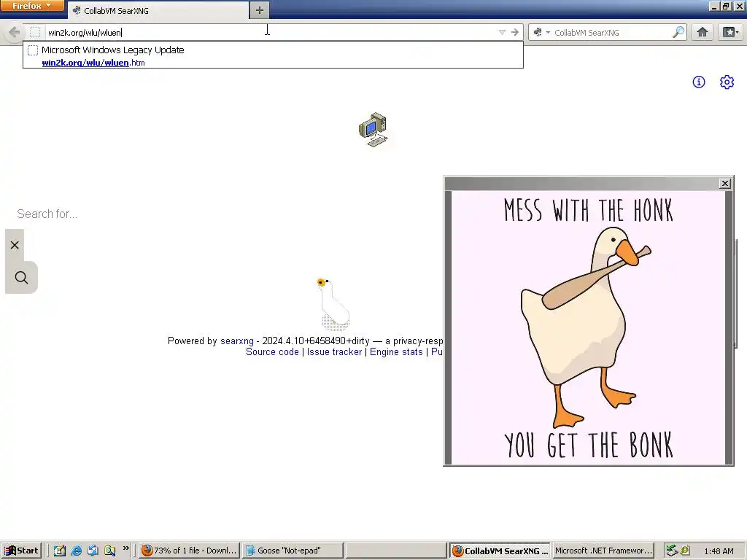Click the fourth quick launch search icon

pyautogui.click(x=109, y=551)
